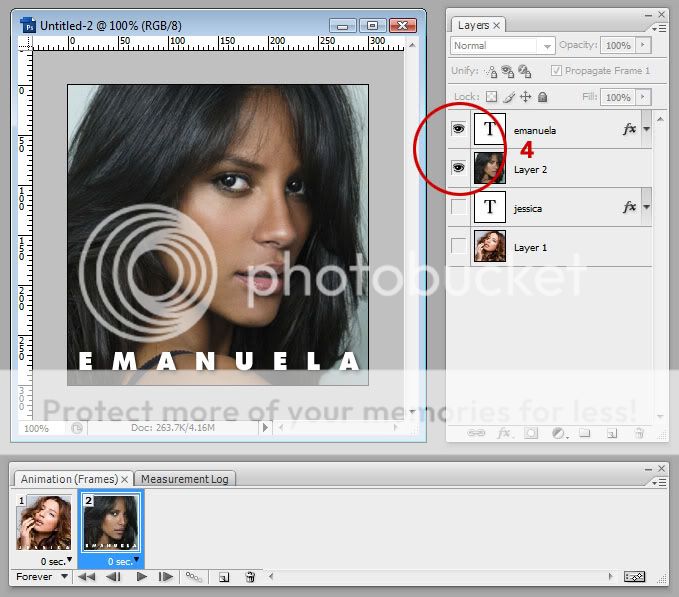
Task: Convert to timeline animation icon
Action: point(634,577)
